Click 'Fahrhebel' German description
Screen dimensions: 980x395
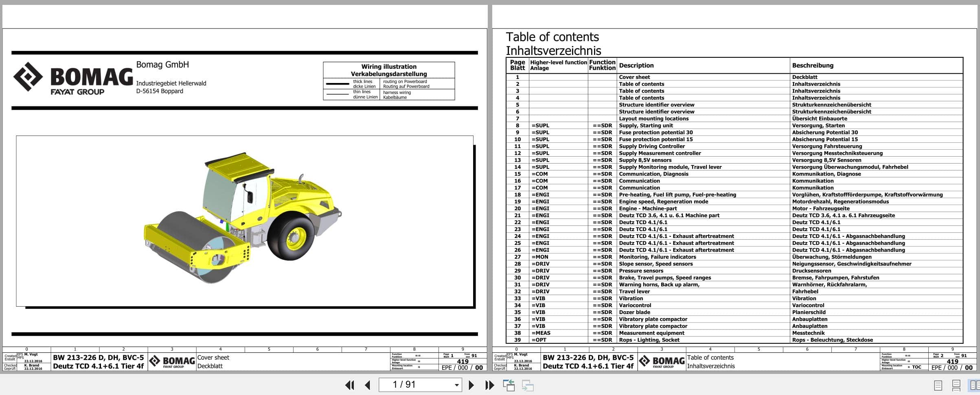805,291
